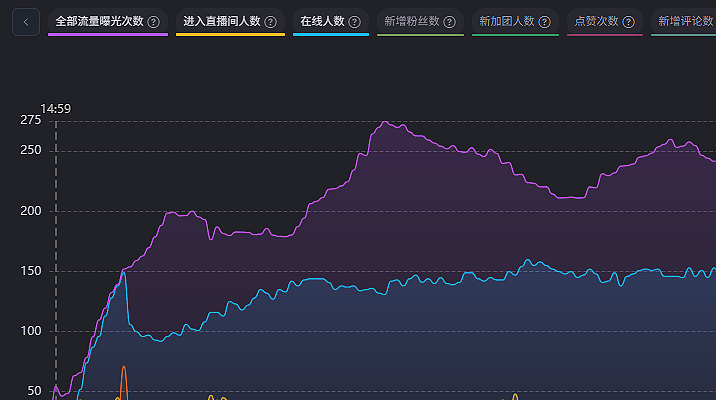Enable the 新增粉丝数 metric
Image resolution: width=716 pixels, height=400 pixels.
411,21
